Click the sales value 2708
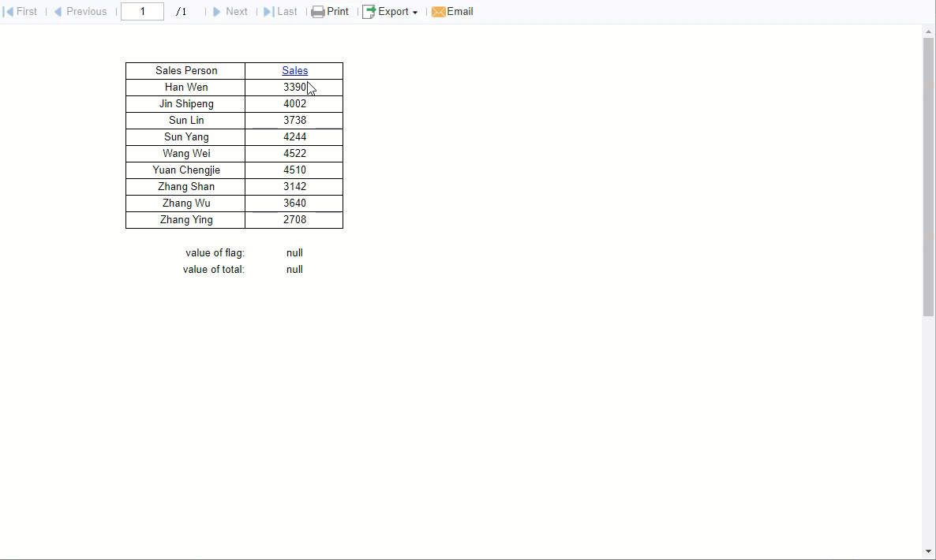Screen dimensions: 936x560 [295, 220]
